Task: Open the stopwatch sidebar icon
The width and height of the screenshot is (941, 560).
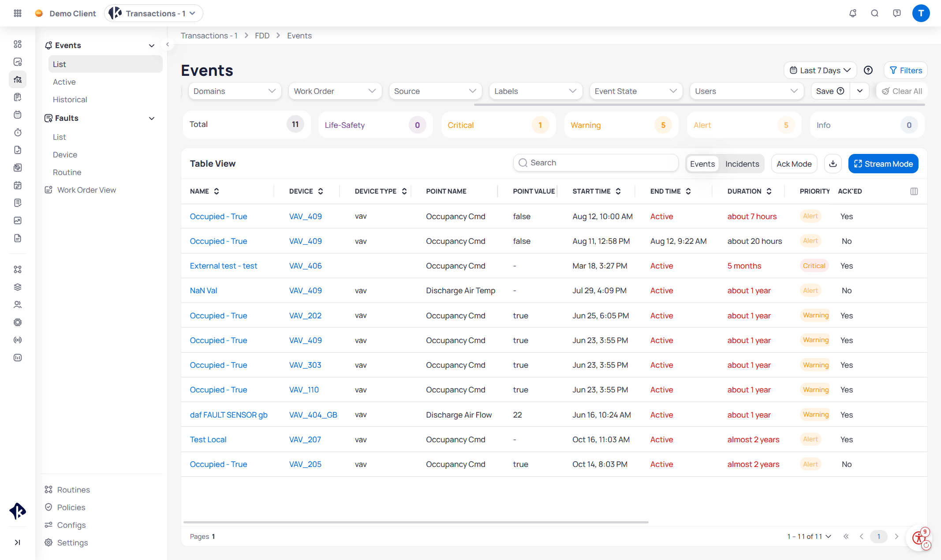Action: pyautogui.click(x=18, y=132)
